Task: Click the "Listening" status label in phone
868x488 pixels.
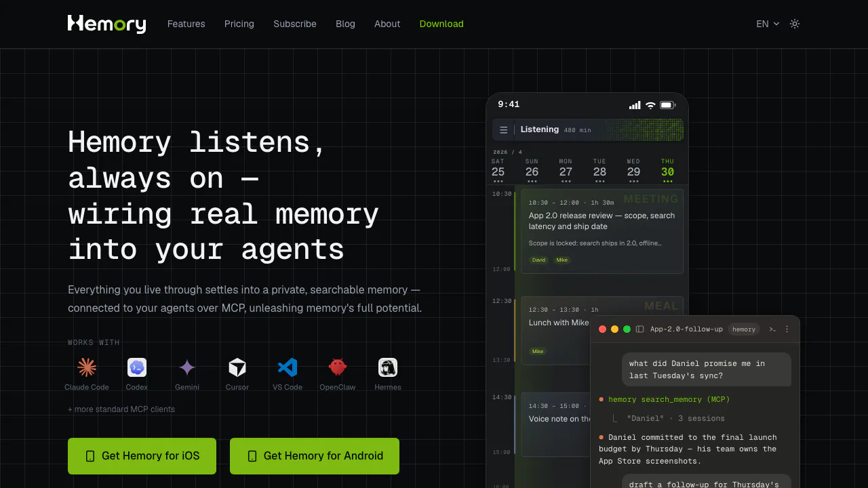Action: (540, 129)
